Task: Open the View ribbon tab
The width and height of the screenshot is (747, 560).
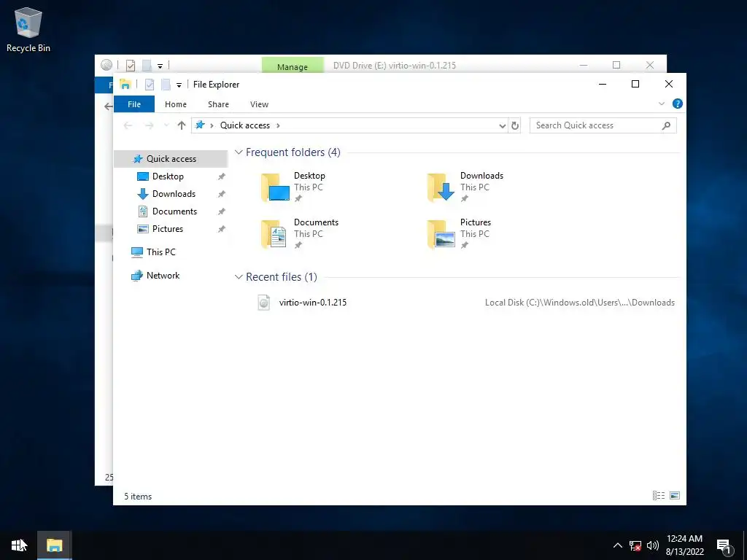Action: [x=259, y=104]
